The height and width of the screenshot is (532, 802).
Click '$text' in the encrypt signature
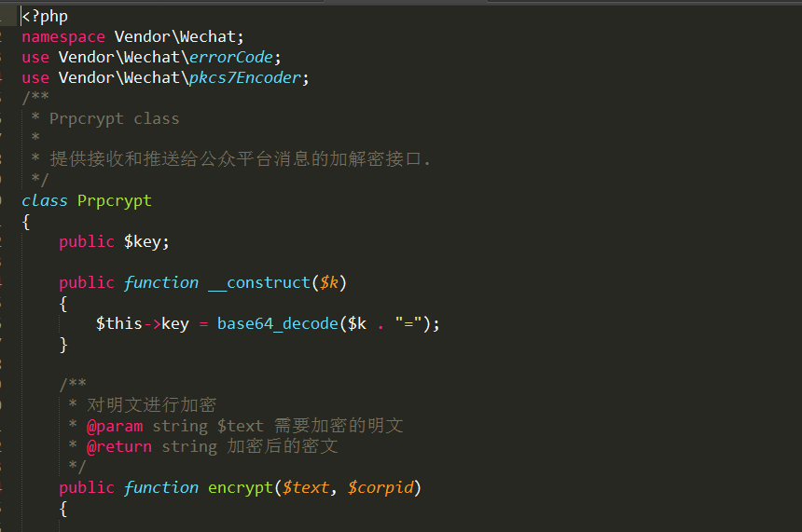pyautogui.click(x=305, y=487)
